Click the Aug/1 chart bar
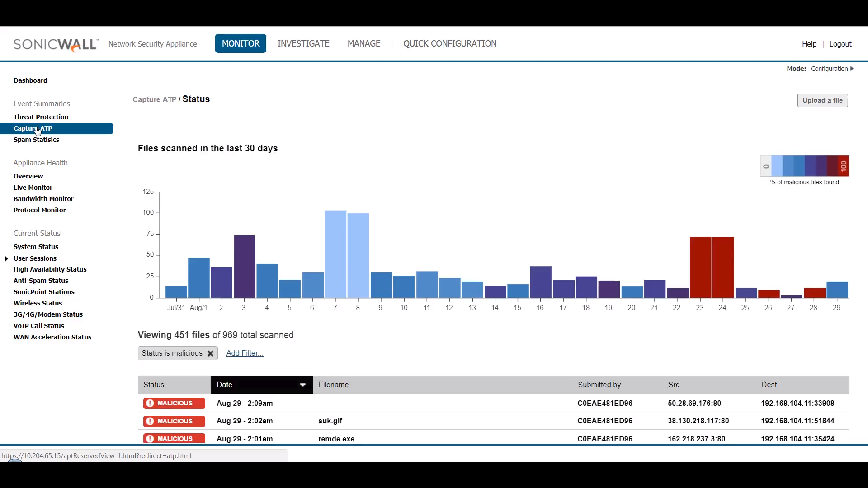Viewport: 868px width, 488px height. tap(199, 278)
